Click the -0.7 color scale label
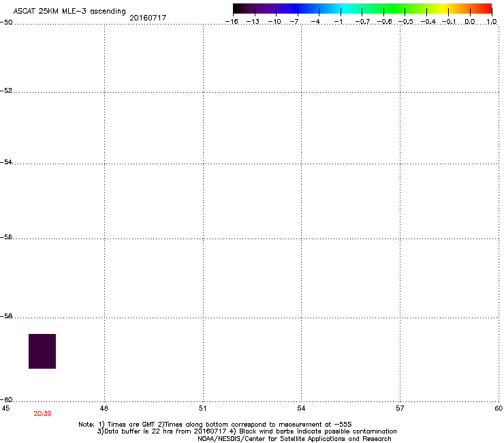The image size is (504, 443). 362,22
